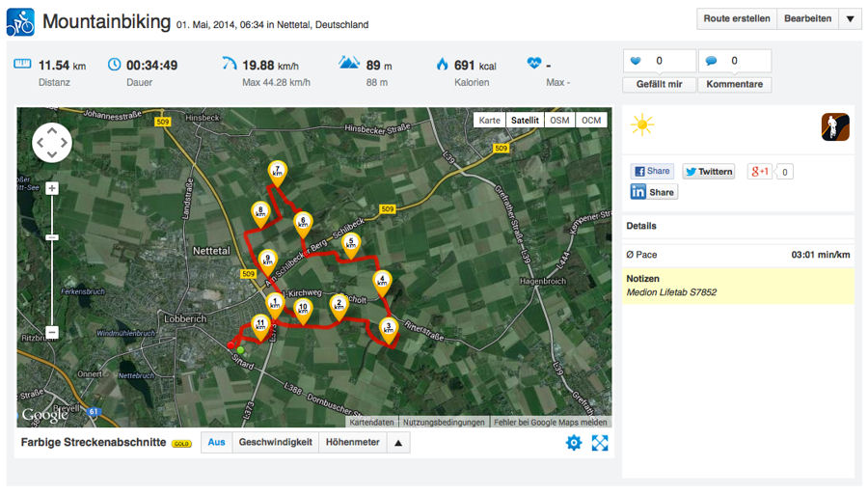This screenshot has width=868, height=495.
Task: Click the GOLD badge label
Action: [181, 444]
